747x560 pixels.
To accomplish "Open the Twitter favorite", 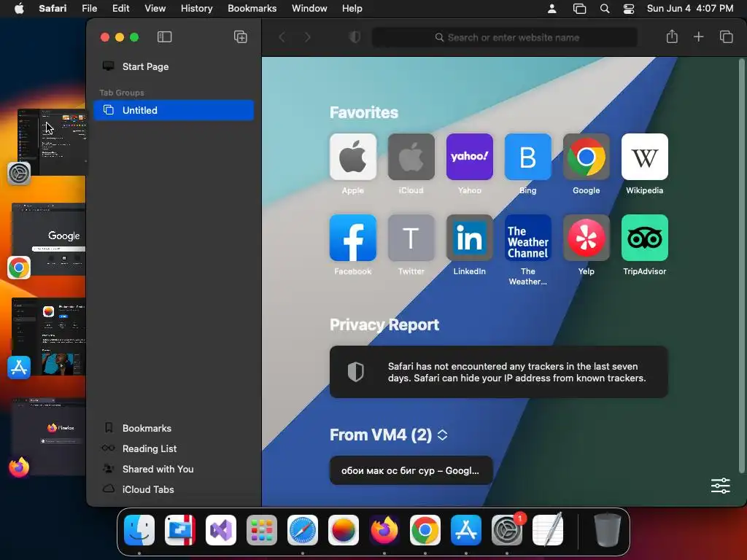I will [411, 238].
